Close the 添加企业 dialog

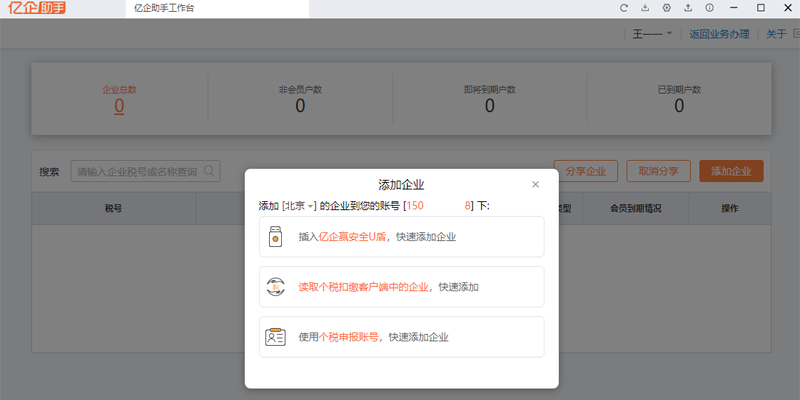tap(535, 184)
